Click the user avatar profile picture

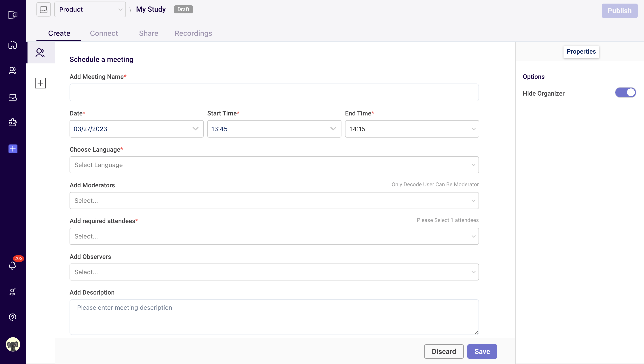13,344
